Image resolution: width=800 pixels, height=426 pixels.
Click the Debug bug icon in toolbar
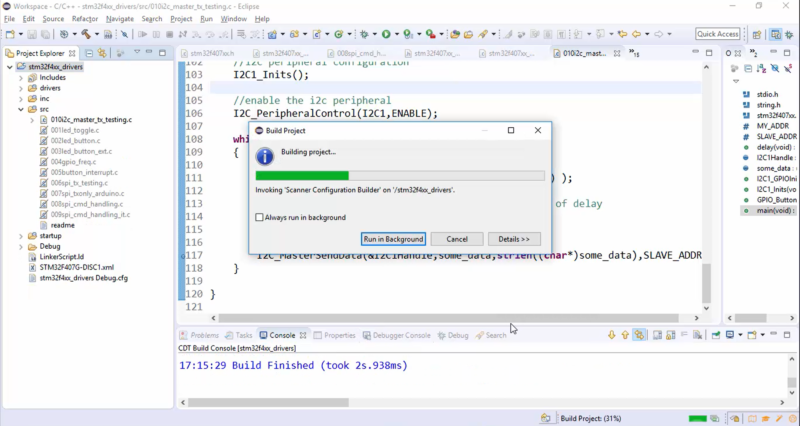coord(364,34)
